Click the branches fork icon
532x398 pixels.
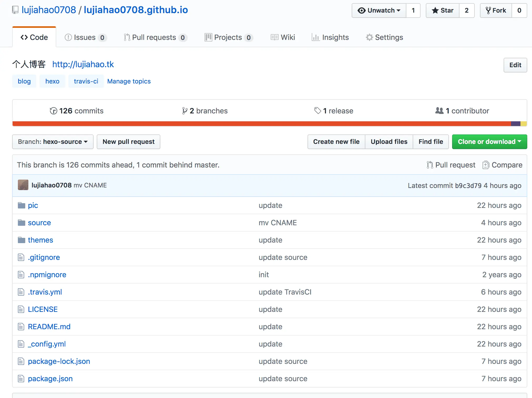click(x=185, y=111)
